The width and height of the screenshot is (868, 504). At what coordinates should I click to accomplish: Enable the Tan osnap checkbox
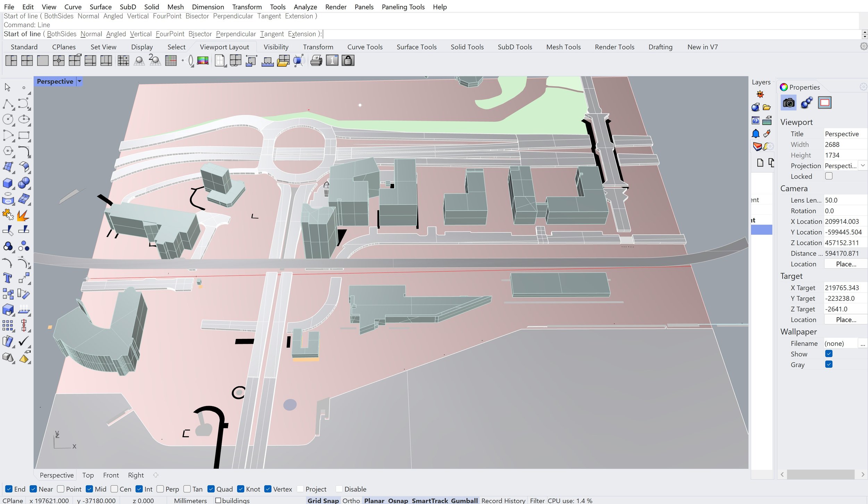click(x=187, y=489)
